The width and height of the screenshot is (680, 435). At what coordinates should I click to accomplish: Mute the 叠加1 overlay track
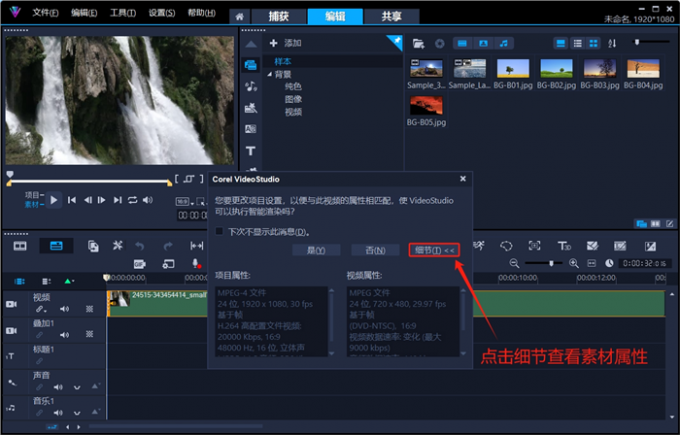pyautogui.click(x=64, y=335)
